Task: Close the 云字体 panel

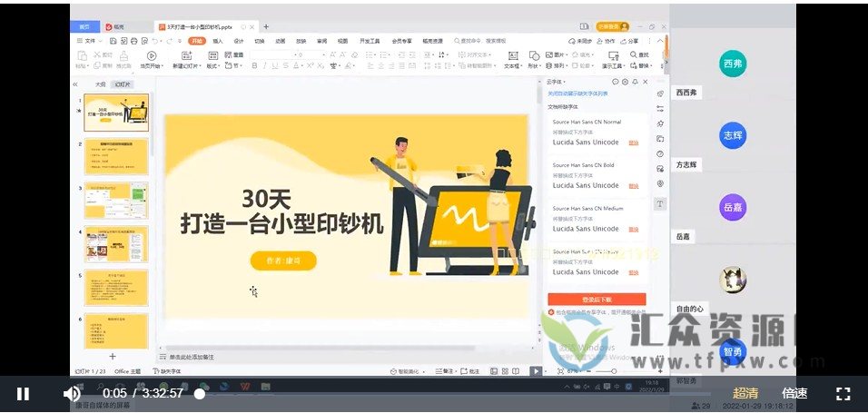Action: coord(646,82)
